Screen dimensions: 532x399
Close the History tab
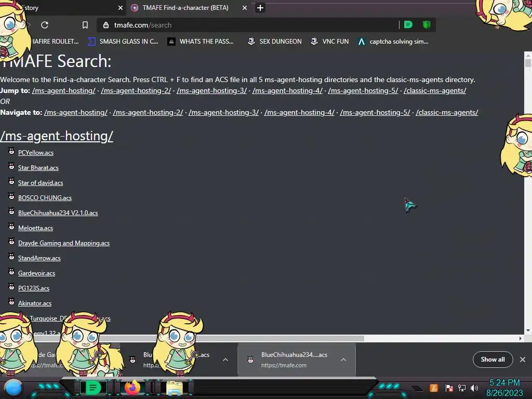point(121,8)
